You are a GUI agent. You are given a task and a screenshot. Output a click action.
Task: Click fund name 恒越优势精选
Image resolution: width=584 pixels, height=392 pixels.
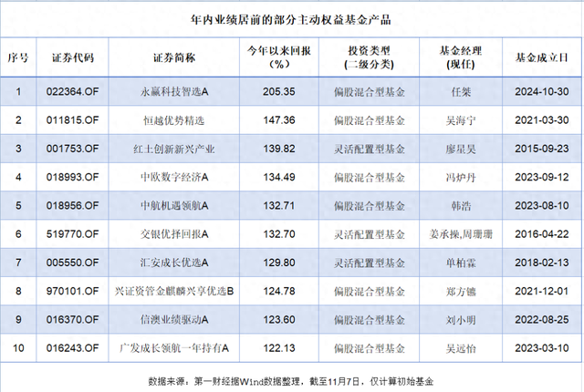pos(174,120)
